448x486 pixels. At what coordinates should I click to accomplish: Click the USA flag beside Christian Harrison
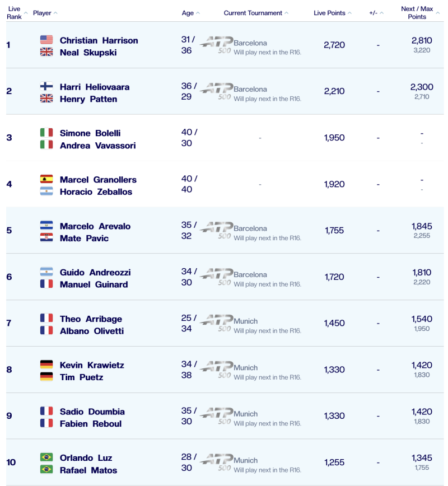pos(46,40)
